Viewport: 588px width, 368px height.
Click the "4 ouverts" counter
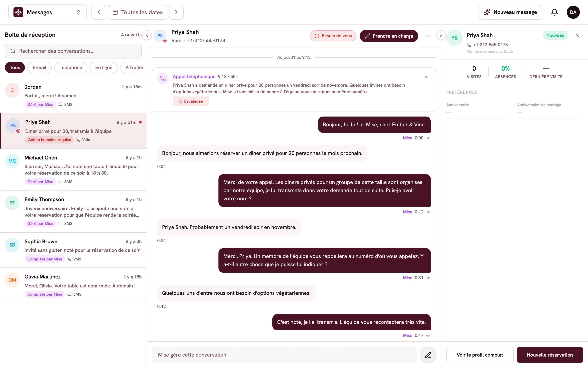131,35
